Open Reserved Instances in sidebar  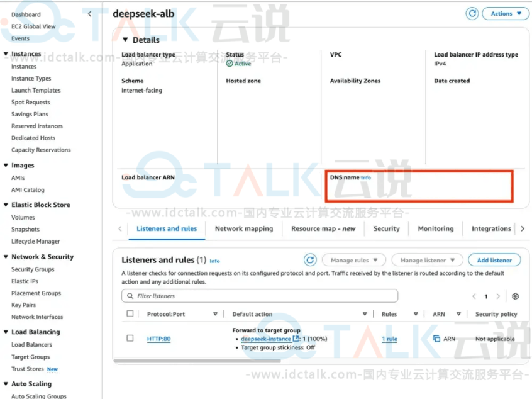37,126
